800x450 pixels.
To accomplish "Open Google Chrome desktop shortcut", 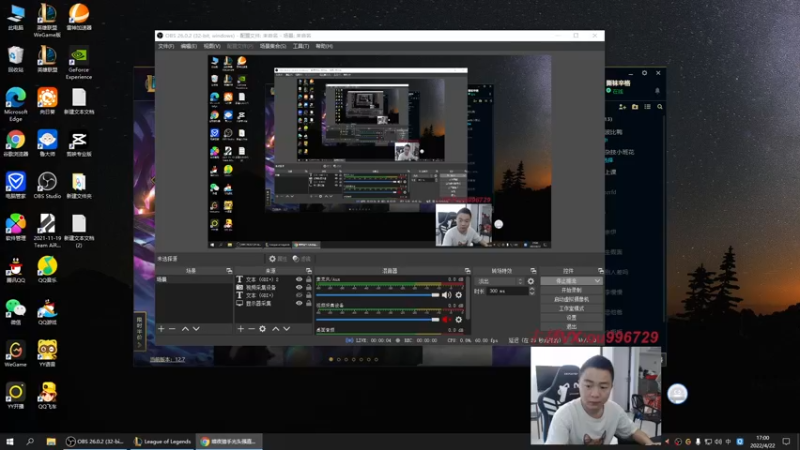I will 15,143.
